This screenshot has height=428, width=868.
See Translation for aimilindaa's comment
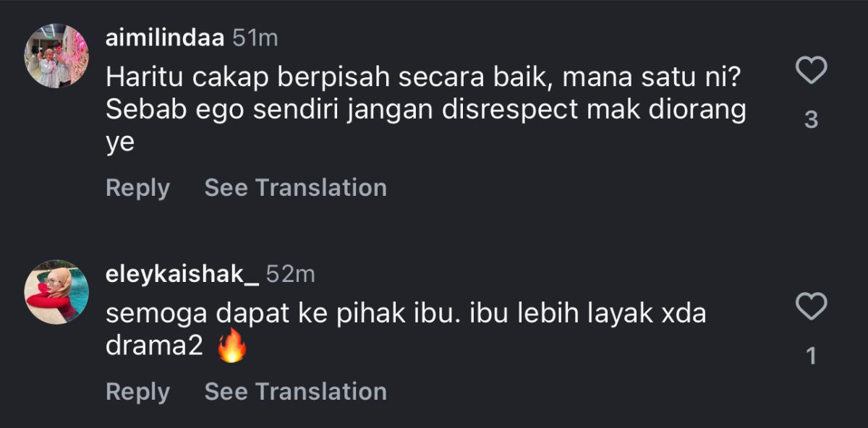click(295, 188)
